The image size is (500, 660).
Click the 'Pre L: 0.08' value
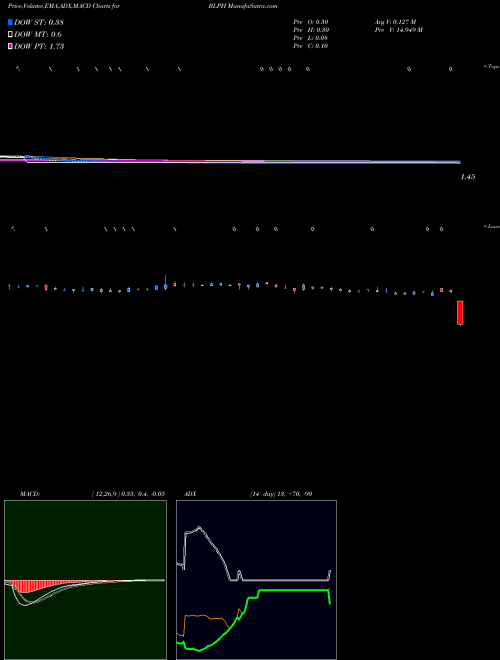click(x=311, y=38)
